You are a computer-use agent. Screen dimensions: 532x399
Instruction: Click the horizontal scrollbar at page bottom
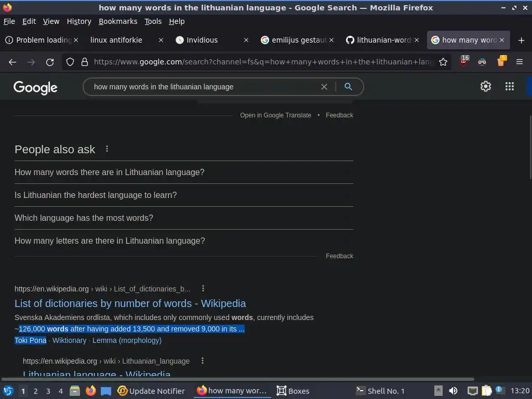[237, 379]
